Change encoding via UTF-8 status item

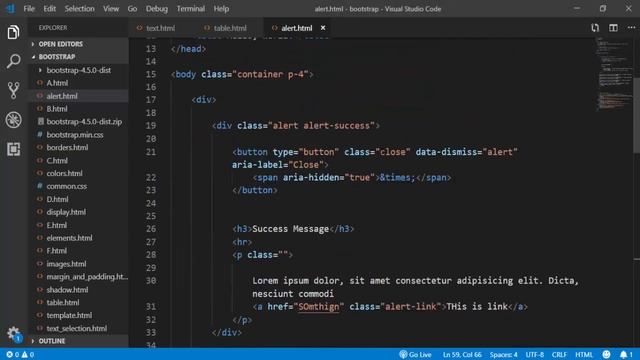tap(534, 354)
